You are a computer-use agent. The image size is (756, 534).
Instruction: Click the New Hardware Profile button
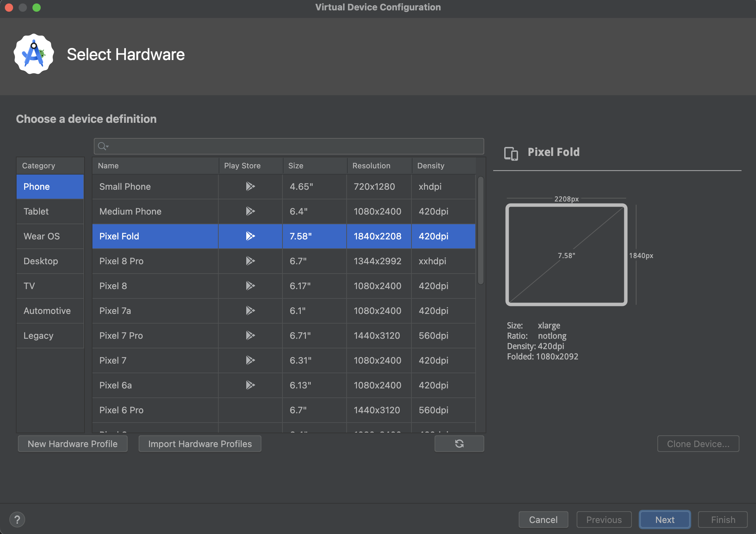point(73,443)
